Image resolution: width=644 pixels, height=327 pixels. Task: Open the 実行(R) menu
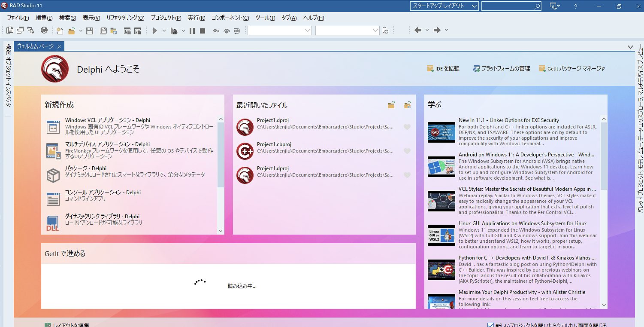[x=197, y=18]
